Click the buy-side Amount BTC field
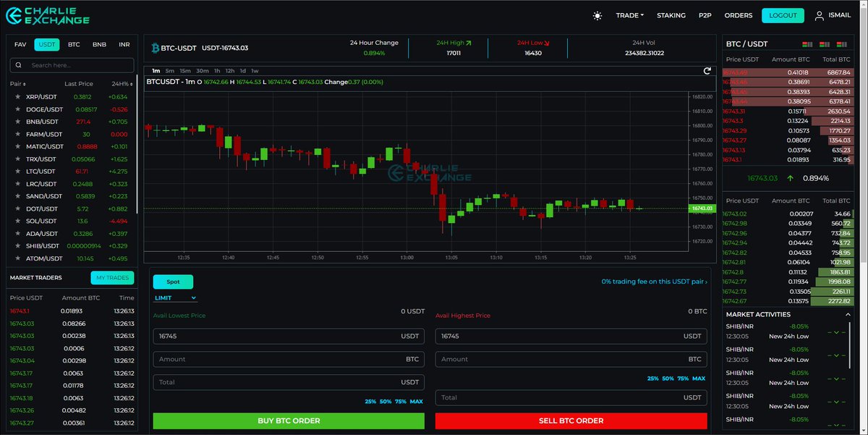 pyautogui.click(x=289, y=359)
